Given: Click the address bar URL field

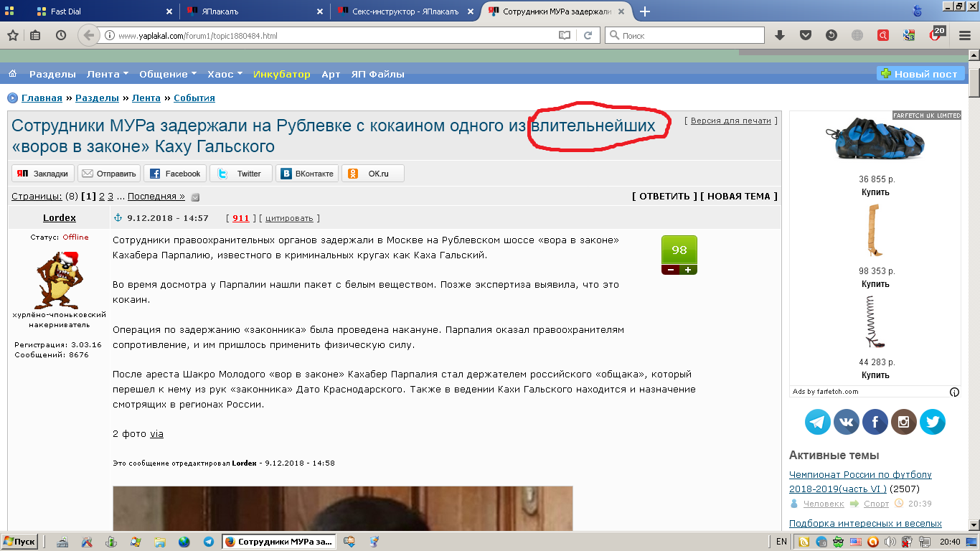Looking at the screenshot, I should coord(336,35).
